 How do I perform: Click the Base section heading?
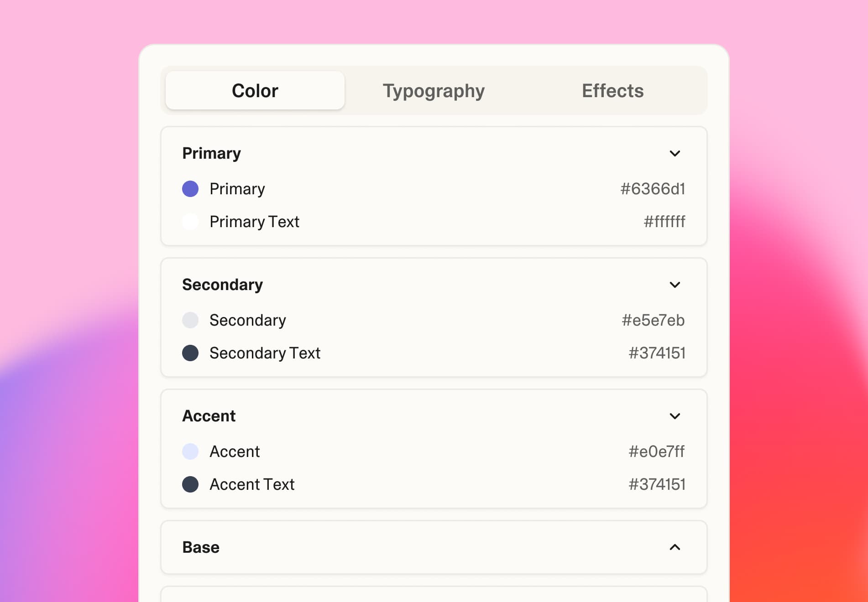coord(201,547)
